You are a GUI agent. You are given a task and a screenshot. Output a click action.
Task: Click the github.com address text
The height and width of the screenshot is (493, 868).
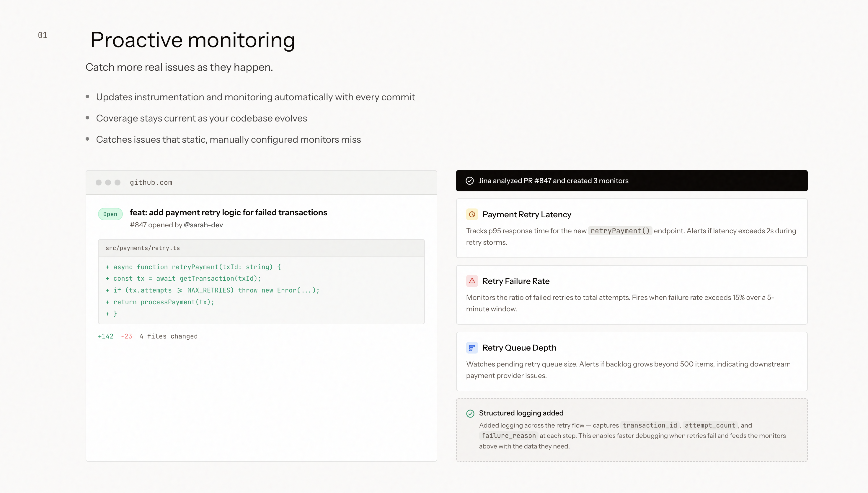[151, 183]
